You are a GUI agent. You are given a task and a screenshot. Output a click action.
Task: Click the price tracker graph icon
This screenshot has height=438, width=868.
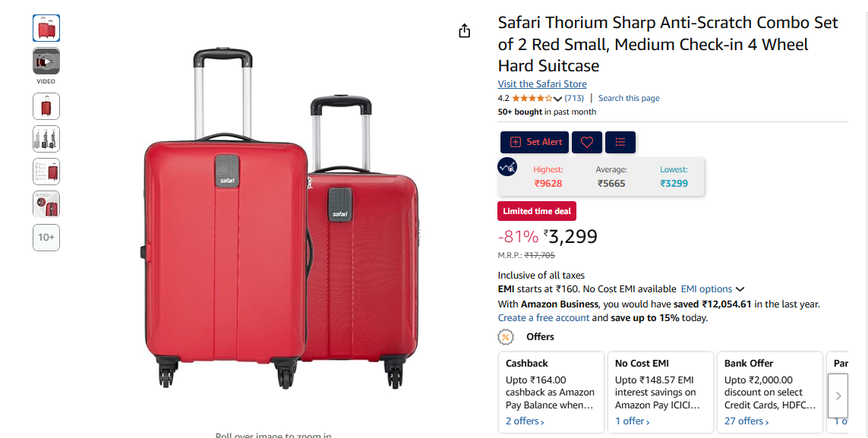click(507, 166)
